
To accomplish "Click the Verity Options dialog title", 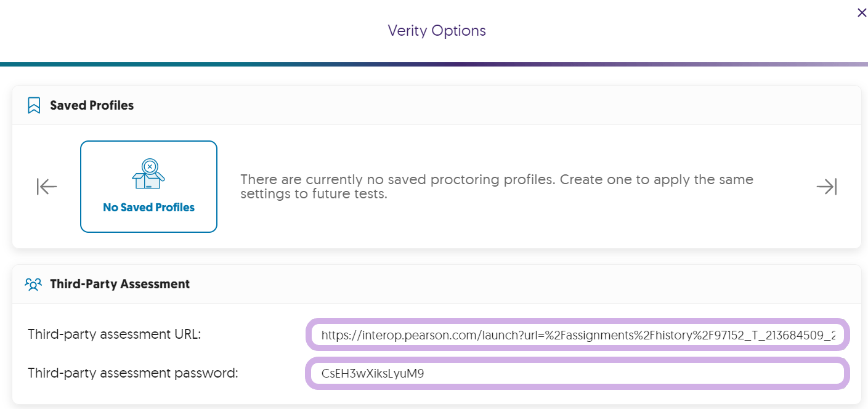I will pos(436,30).
